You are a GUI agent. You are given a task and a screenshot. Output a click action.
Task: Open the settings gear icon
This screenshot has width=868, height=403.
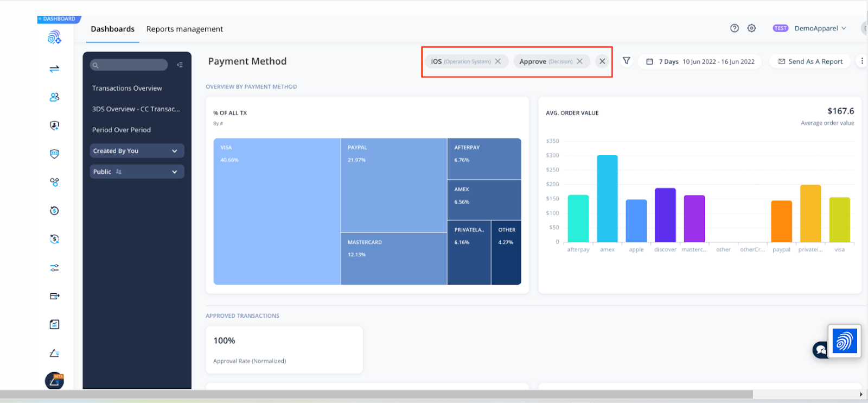751,28
